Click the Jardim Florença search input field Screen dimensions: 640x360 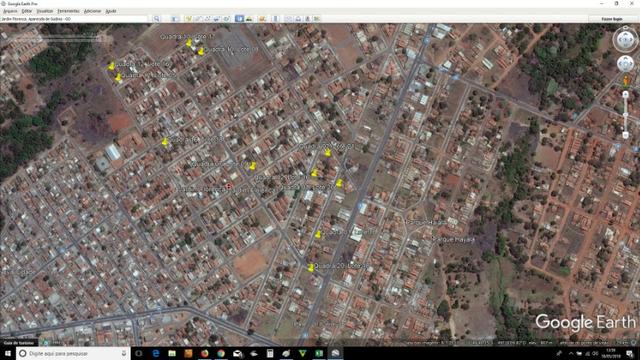[x=73, y=19]
